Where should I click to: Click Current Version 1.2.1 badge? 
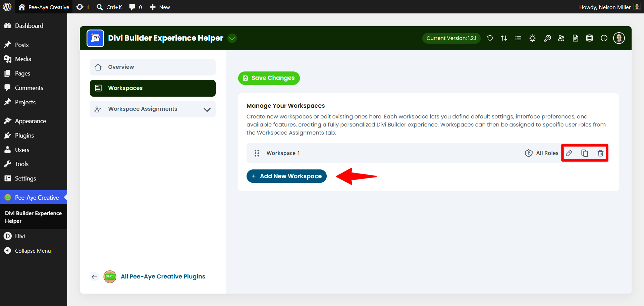451,38
